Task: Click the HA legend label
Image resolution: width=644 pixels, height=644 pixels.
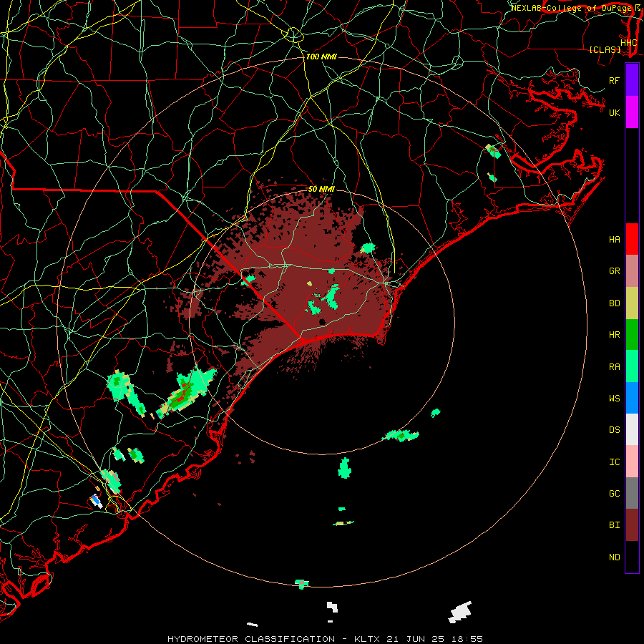Action: [x=614, y=239]
